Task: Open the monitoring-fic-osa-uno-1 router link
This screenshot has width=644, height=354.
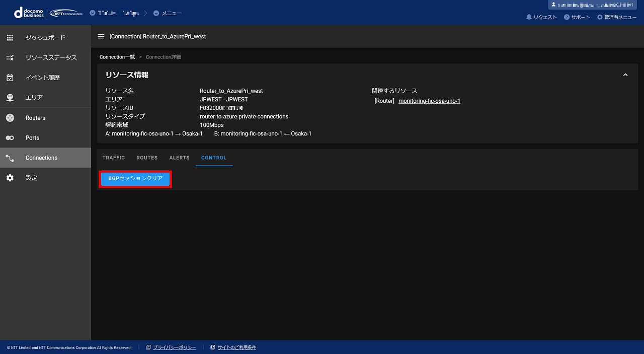Action: click(x=429, y=101)
